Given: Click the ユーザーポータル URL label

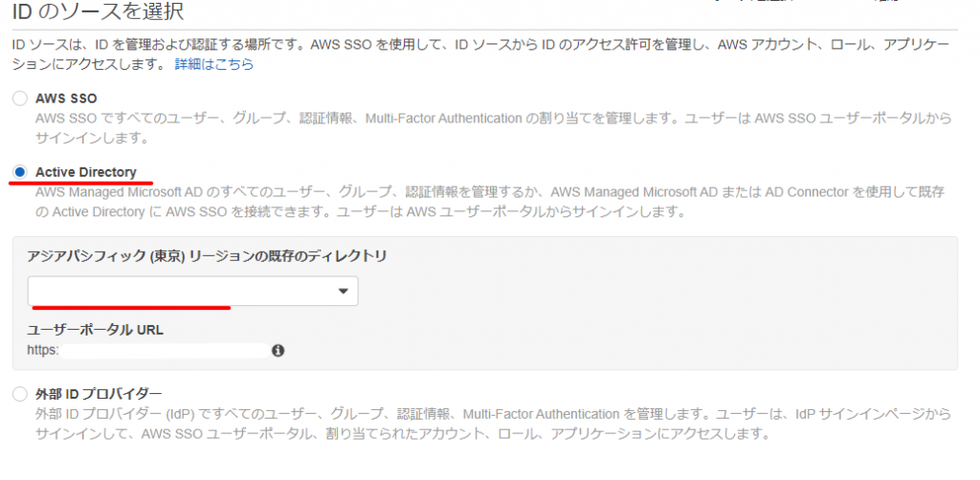Looking at the screenshot, I should click(x=95, y=330).
